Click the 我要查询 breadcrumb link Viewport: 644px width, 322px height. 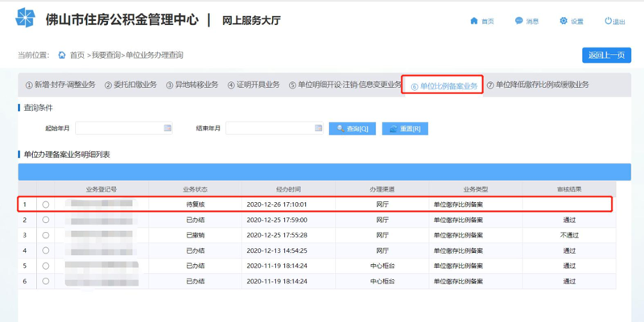click(106, 56)
